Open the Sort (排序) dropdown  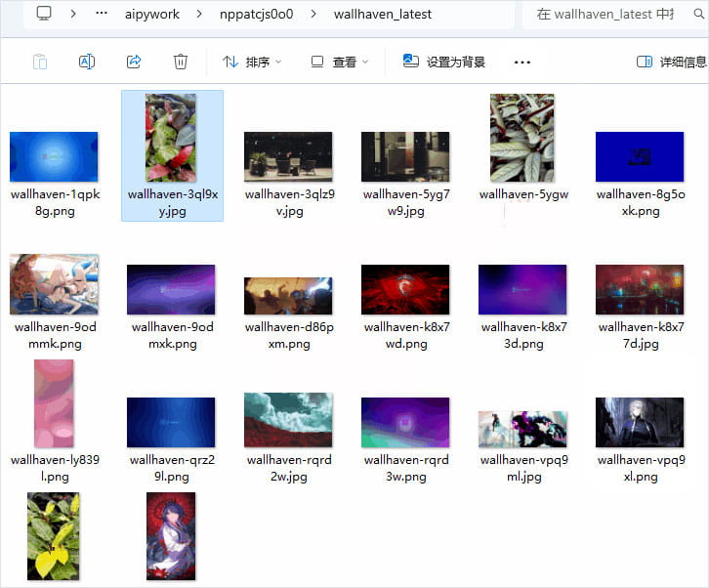252,62
